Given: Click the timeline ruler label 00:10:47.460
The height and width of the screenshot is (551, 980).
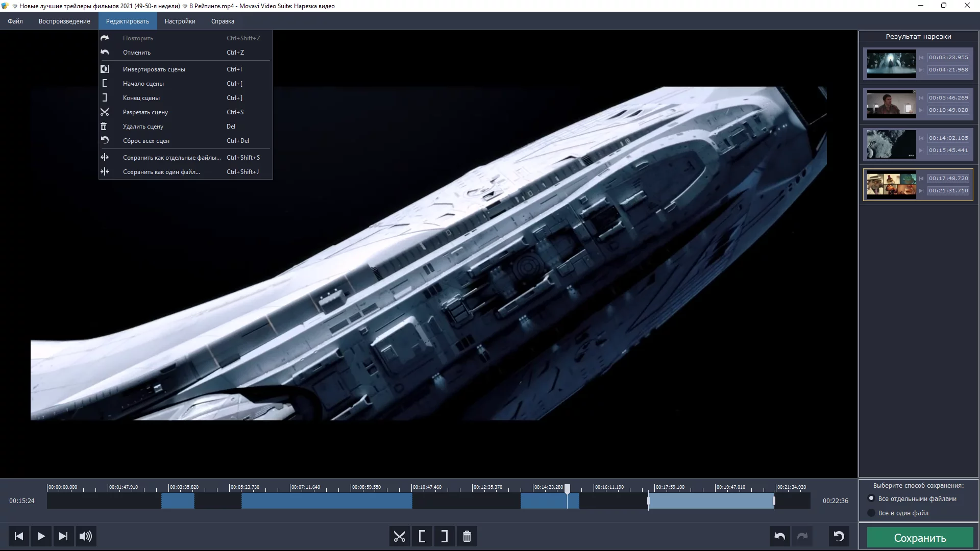Looking at the screenshot, I should (x=427, y=487).
